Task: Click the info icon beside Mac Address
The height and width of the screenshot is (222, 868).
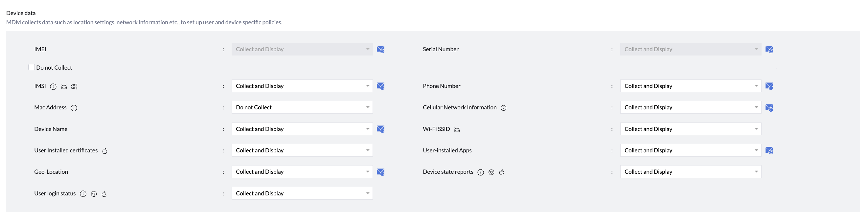Action: [x=74, y=108]
